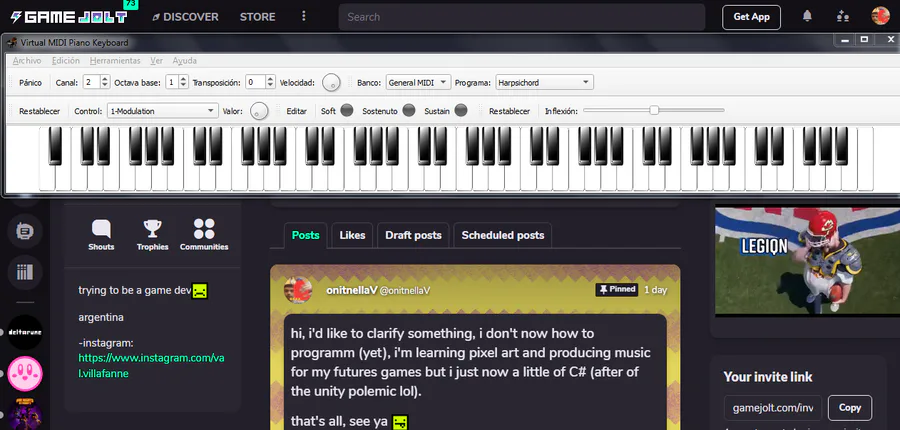Open the three-dot more menu
Viewport: 900px width, 430px height.
coord(304,17)
